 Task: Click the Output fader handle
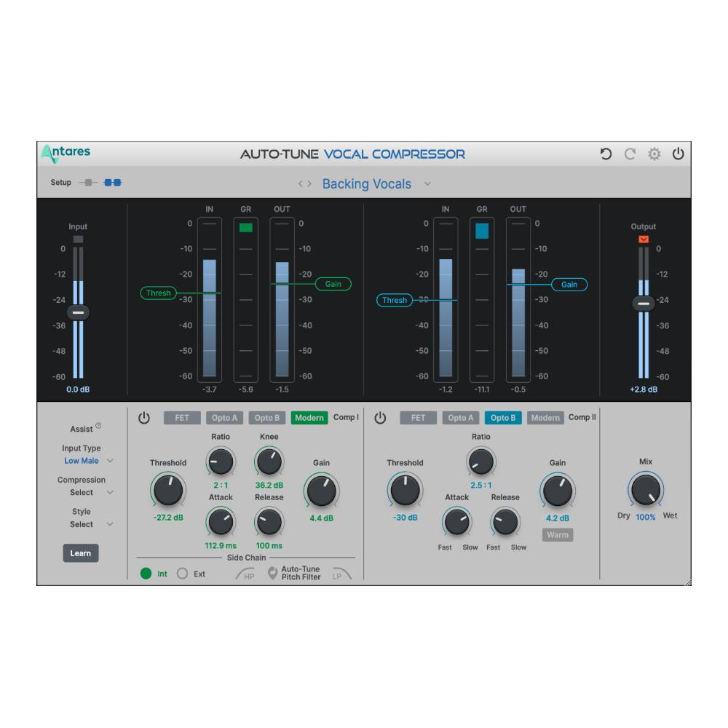point(644,303)
